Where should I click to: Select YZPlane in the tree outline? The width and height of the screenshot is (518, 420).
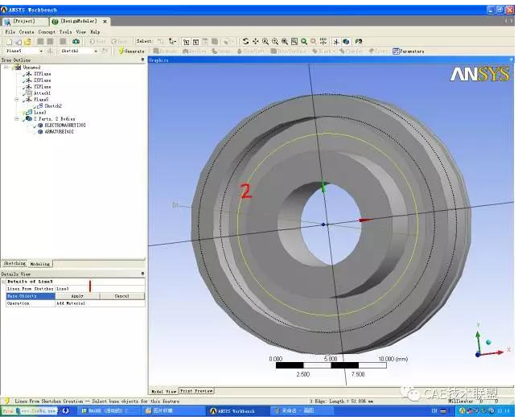tap(42, 87)
